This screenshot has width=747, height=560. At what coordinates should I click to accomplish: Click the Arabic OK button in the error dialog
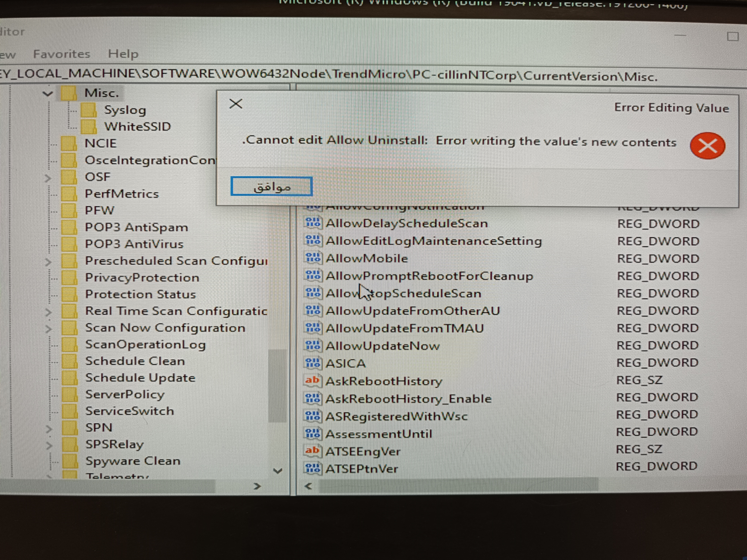[272, 186]
